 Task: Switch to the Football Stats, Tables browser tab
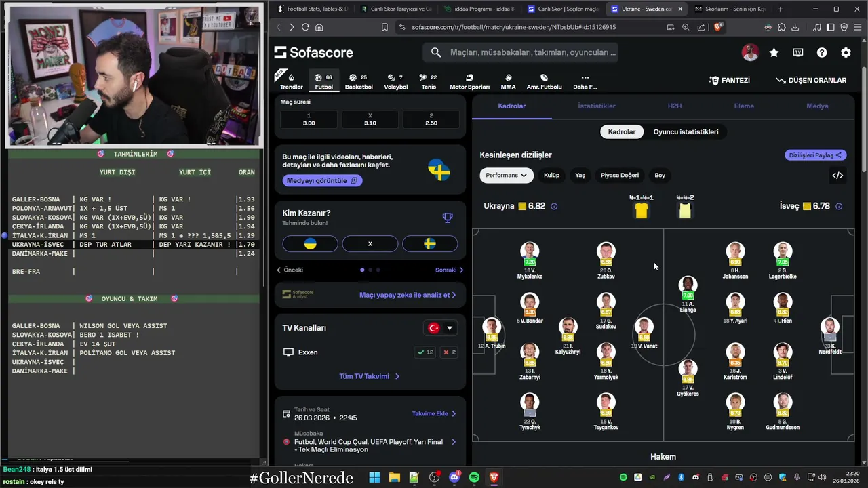click(x=313, y=9)
